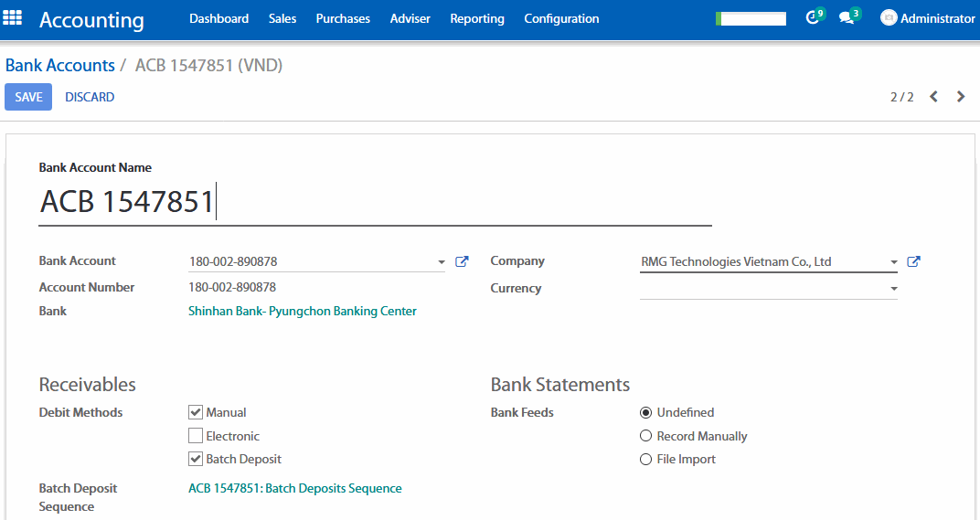This screenshot has width=980, height=520.
Task: Open conversations chat icon with badge 3
Action: [847, 18]
